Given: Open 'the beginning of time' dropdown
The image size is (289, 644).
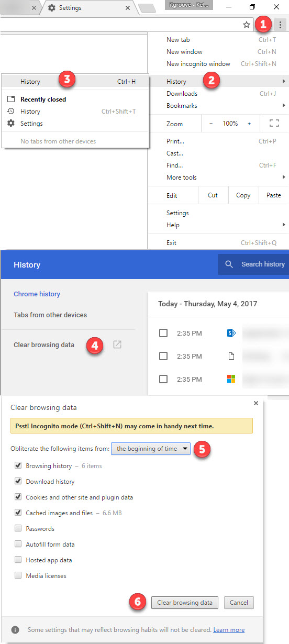Looking at the screenshot, I should (151, 449).
